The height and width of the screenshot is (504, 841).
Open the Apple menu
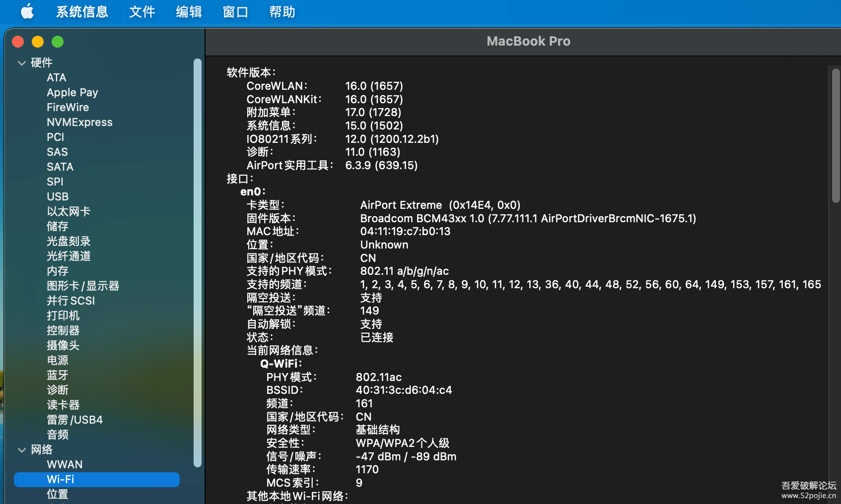(27, 11)
